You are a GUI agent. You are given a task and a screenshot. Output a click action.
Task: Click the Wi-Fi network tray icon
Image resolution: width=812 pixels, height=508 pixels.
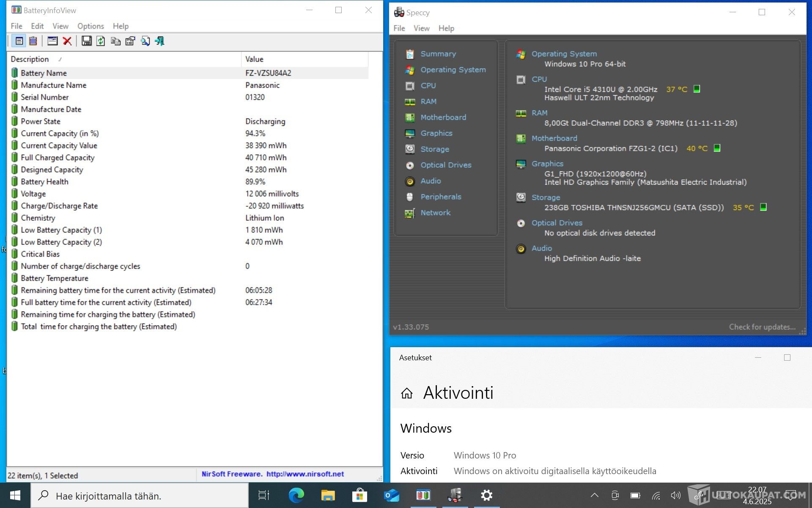point(656,495)
